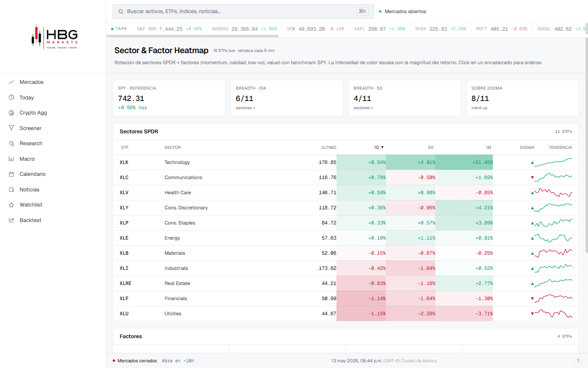Screen dimensions: 588x368
Task: Open the Macro bar-chart icon
Action: coord(11,159)
